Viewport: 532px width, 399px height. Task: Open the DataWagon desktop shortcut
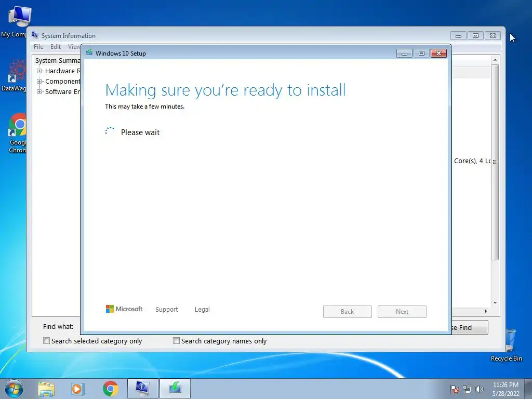click(x=14, y=75)
